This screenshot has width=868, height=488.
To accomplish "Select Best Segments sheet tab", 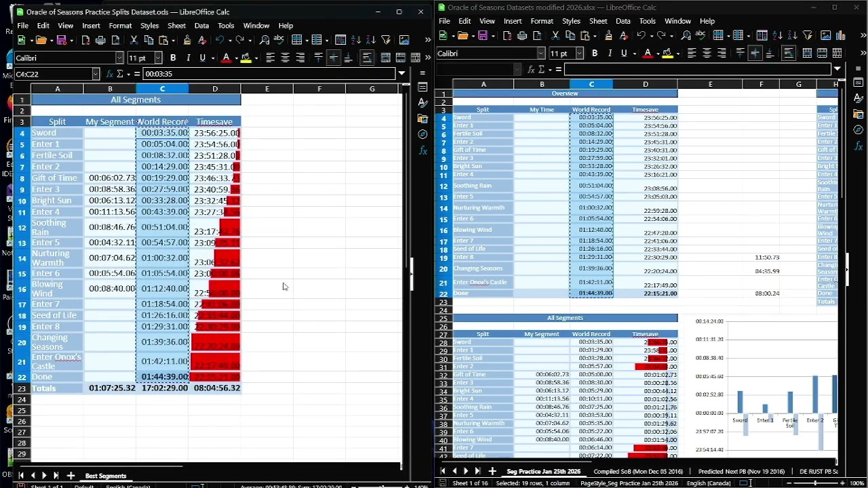I will [x=106, y=476].
